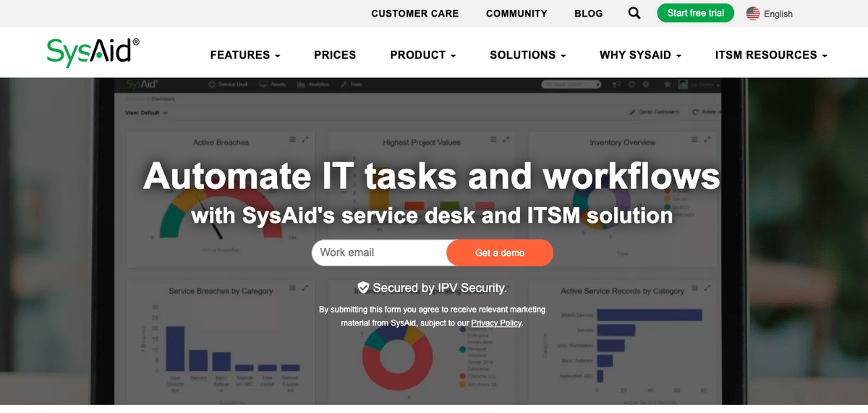Go to the Community page
The width and height of the screenshot is (868, 413).
(x=516, y=14)
